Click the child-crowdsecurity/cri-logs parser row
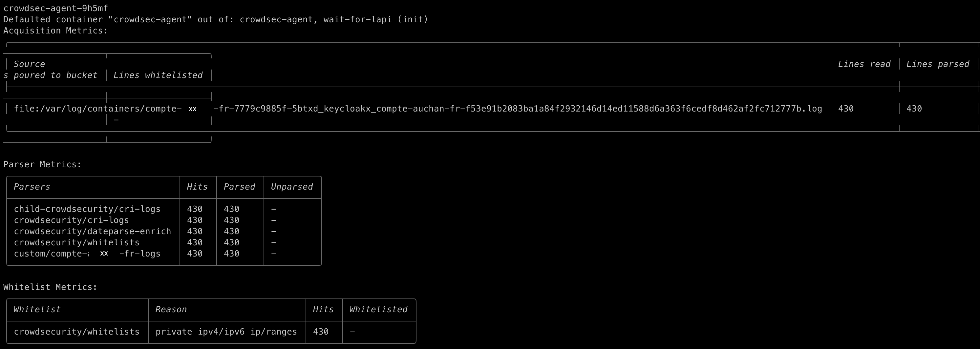 pos(164,209)
